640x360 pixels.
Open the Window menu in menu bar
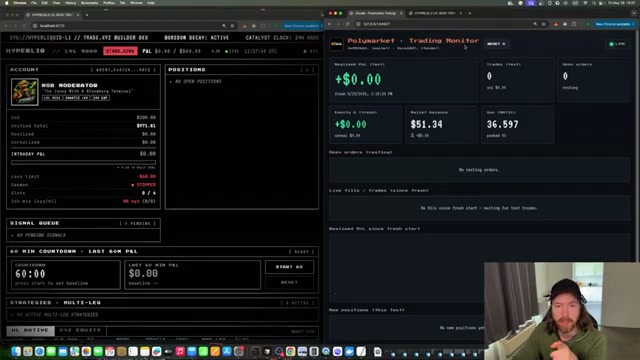[x=136, y=3]
